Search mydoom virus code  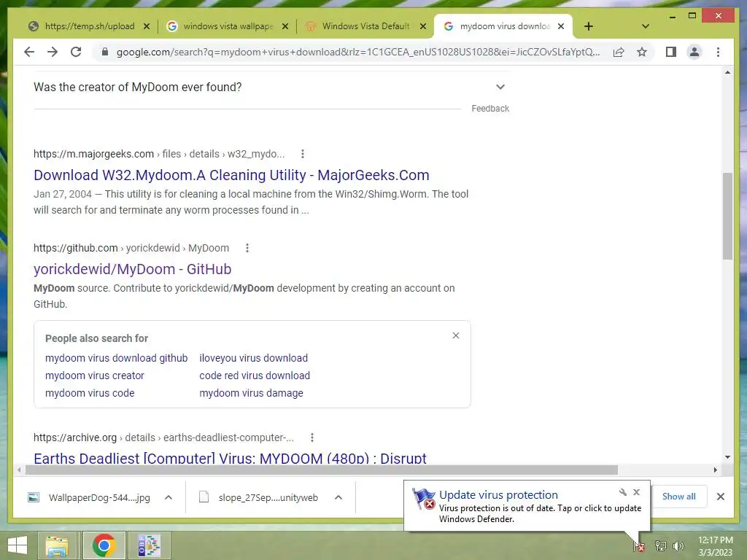(90, 393)
